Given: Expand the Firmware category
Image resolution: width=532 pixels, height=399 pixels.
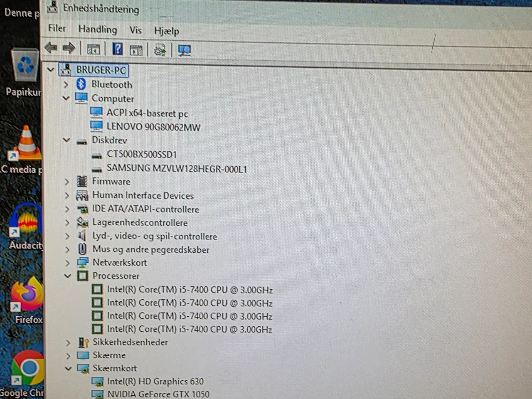Looking at the screenshot, I should click(x=66, y=182).
